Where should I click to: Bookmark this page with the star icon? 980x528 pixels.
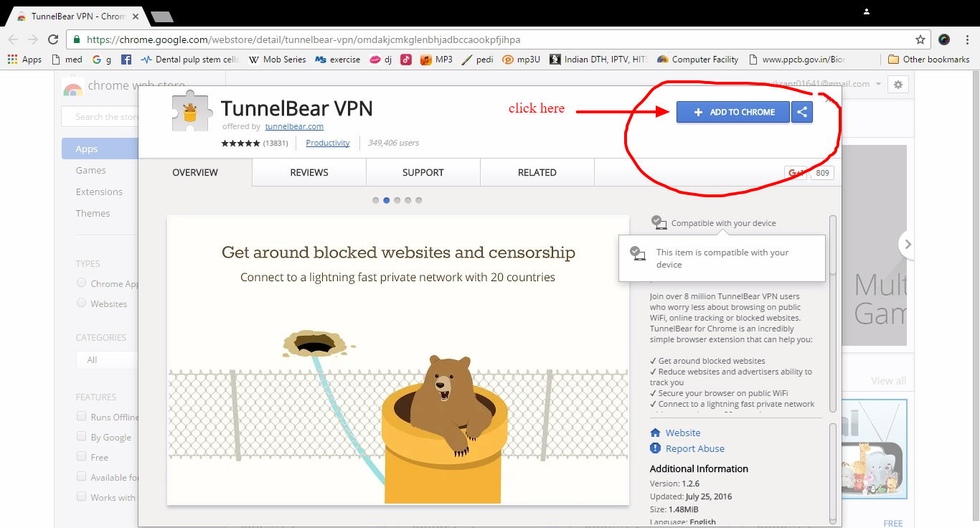coord(920,39)
